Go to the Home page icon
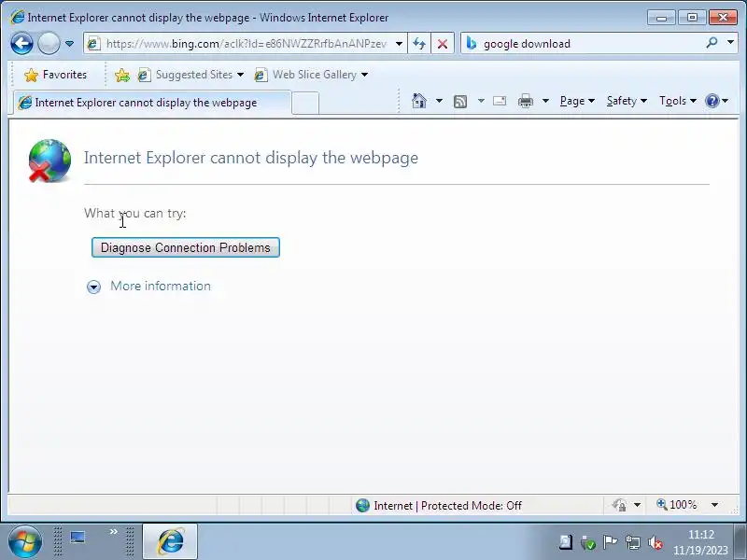The width and height of the screenshot is (747, 560). (x=419, y=101)
